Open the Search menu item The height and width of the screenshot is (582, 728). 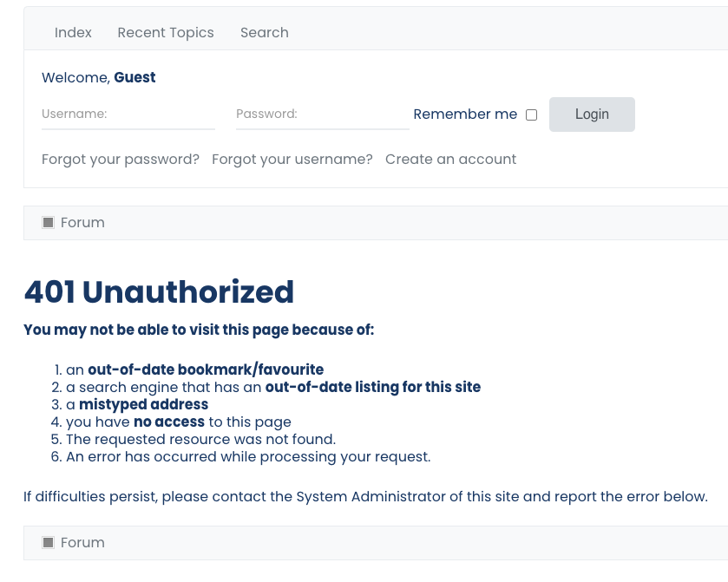264,32
